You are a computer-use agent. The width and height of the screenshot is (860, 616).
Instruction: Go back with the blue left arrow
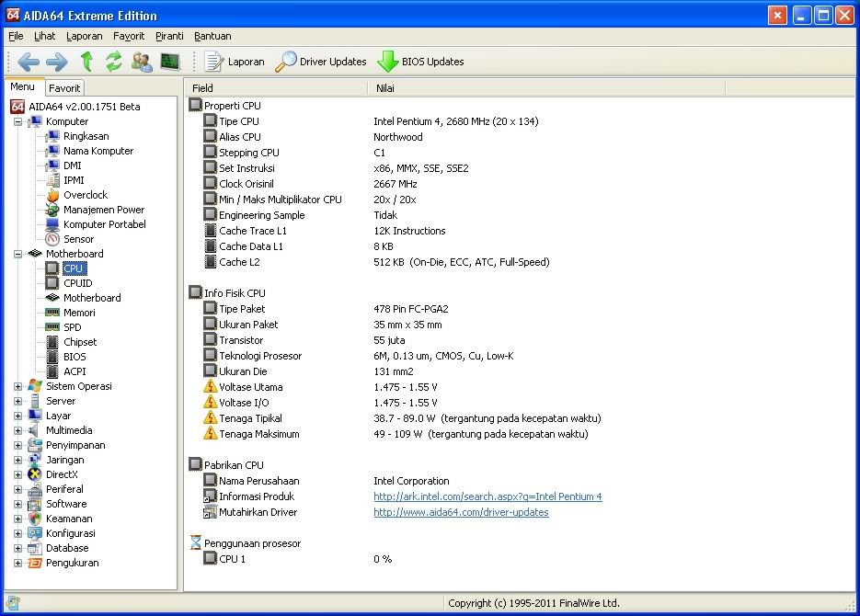pyautogui.click(x=28, y=62)
